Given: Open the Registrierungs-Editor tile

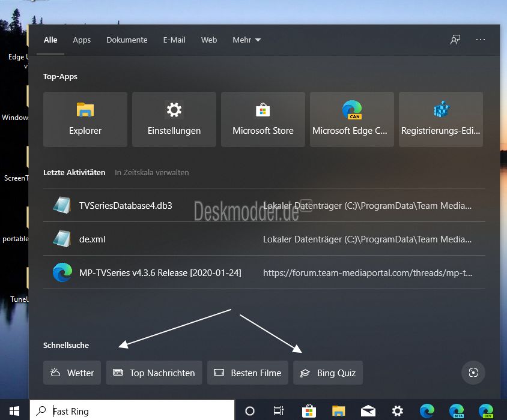Looking at the screenshot, I should point(441,119).
